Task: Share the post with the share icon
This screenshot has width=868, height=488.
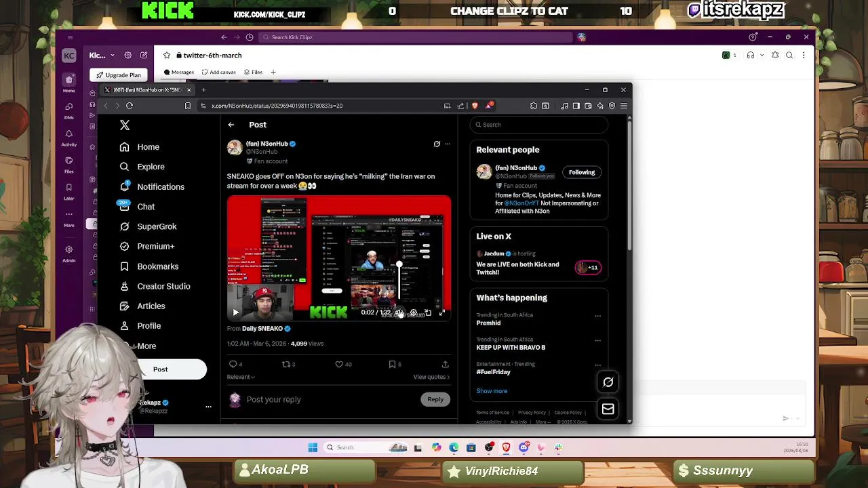Action: [445, 365]
